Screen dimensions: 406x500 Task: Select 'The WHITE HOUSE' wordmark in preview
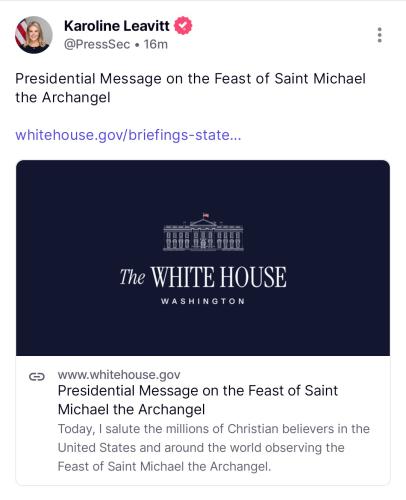click(x=203, y=277)
